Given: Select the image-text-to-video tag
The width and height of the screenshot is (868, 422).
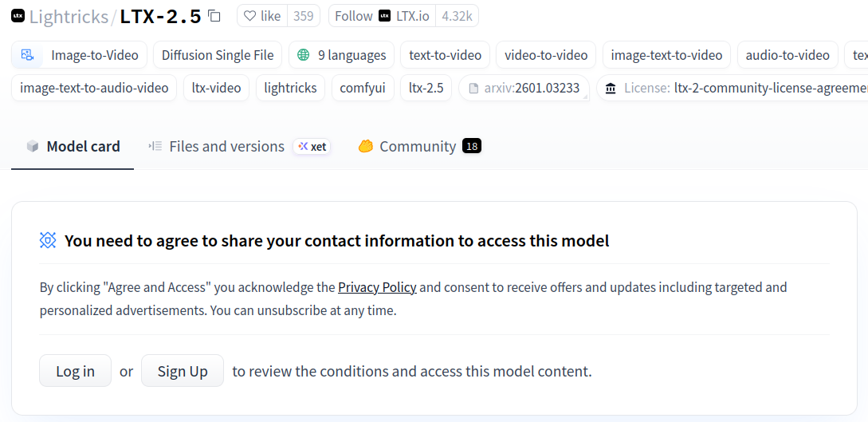Looking at the screenshot, I should (x=666, y=55).
